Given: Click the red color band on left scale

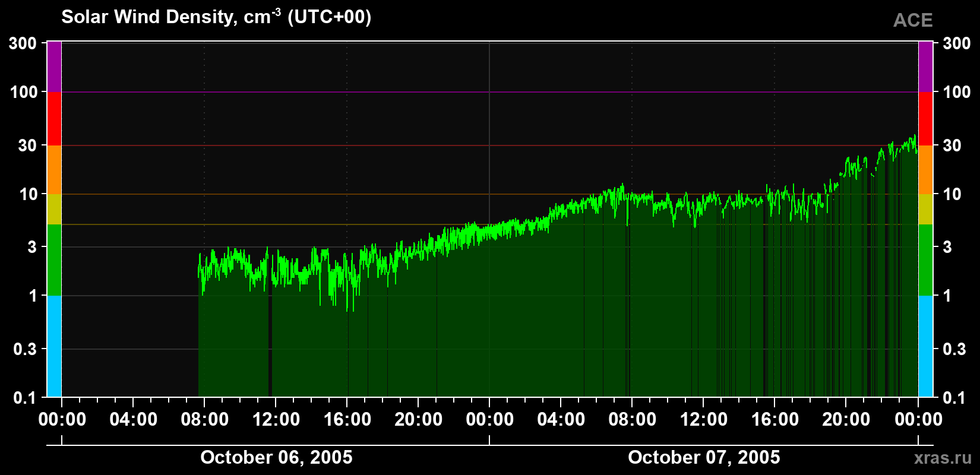Looking at the screenshot, I should coord(54,119).
